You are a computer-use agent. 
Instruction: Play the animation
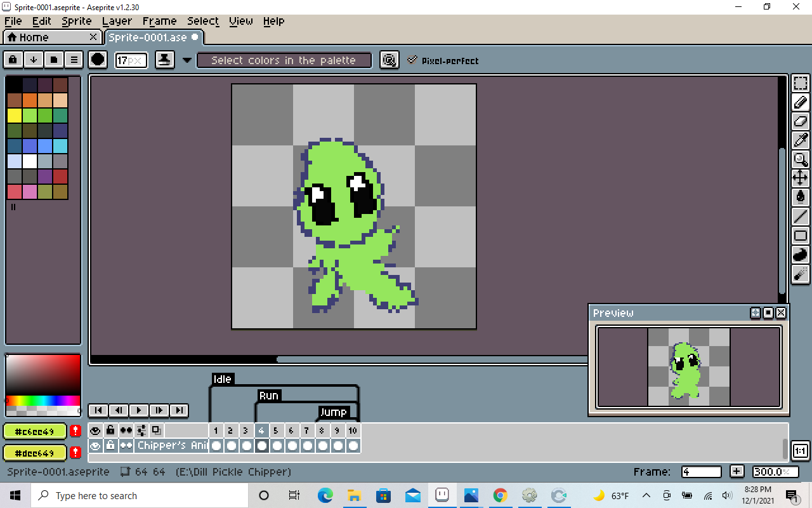pos(138,410)
